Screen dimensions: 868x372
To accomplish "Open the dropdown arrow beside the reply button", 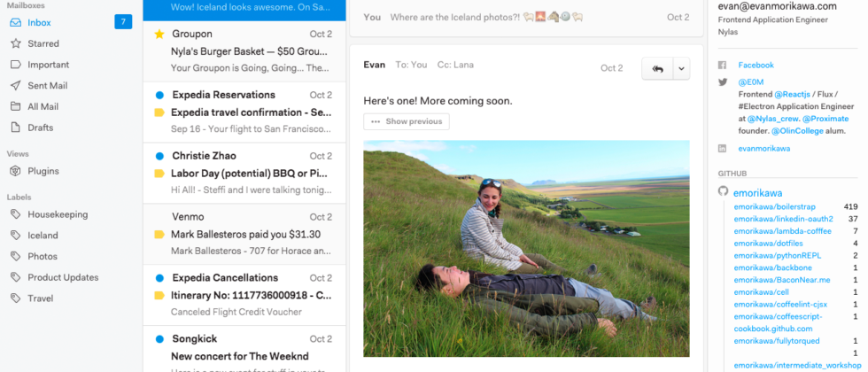I will (680, 68).
